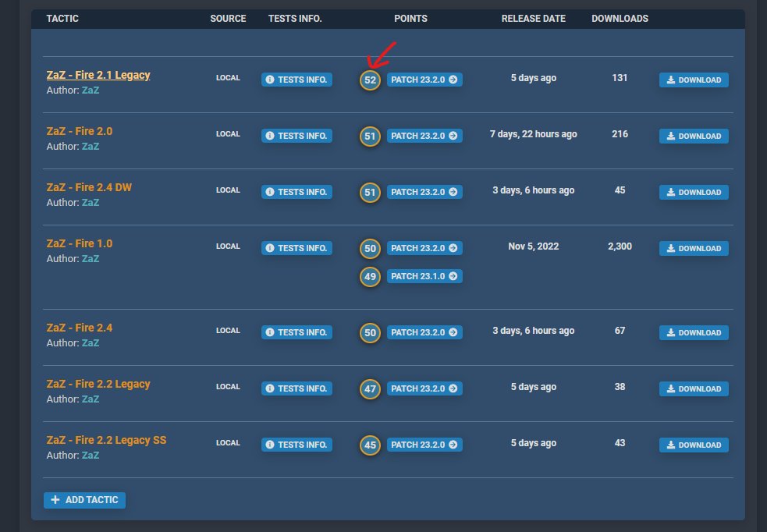Click author ZaZ under Fire 2.4
The height and width of the screenshot is (532, 767).
pyautogui.click(x=91, y=342)
